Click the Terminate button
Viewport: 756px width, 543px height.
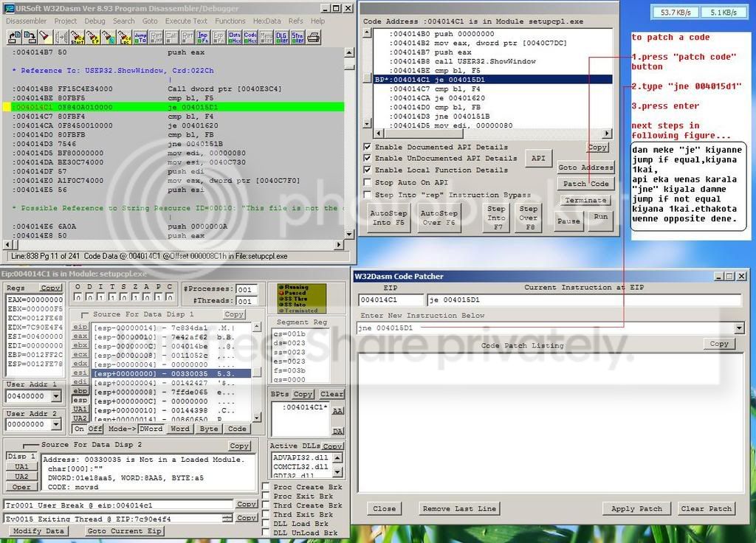point(585,200)
